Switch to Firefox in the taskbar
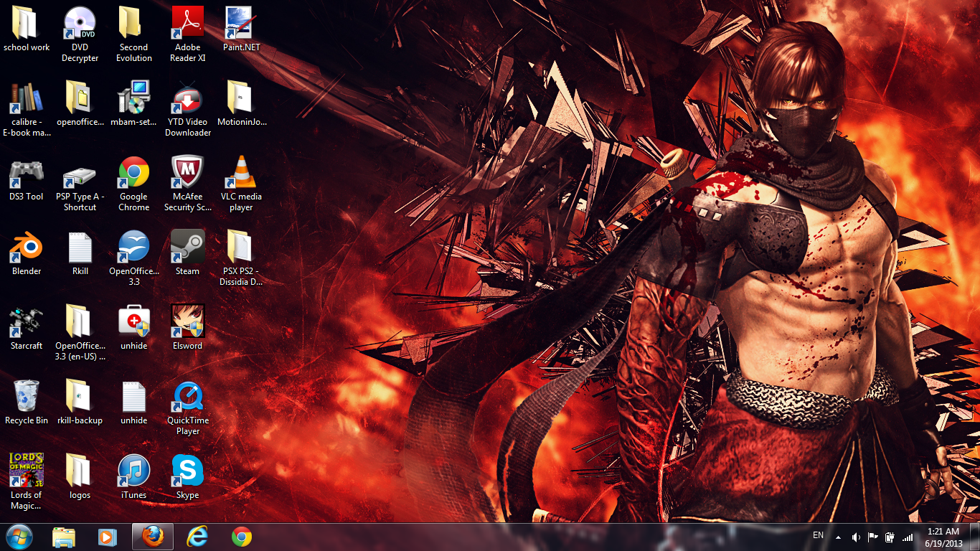 pos(152,537)
